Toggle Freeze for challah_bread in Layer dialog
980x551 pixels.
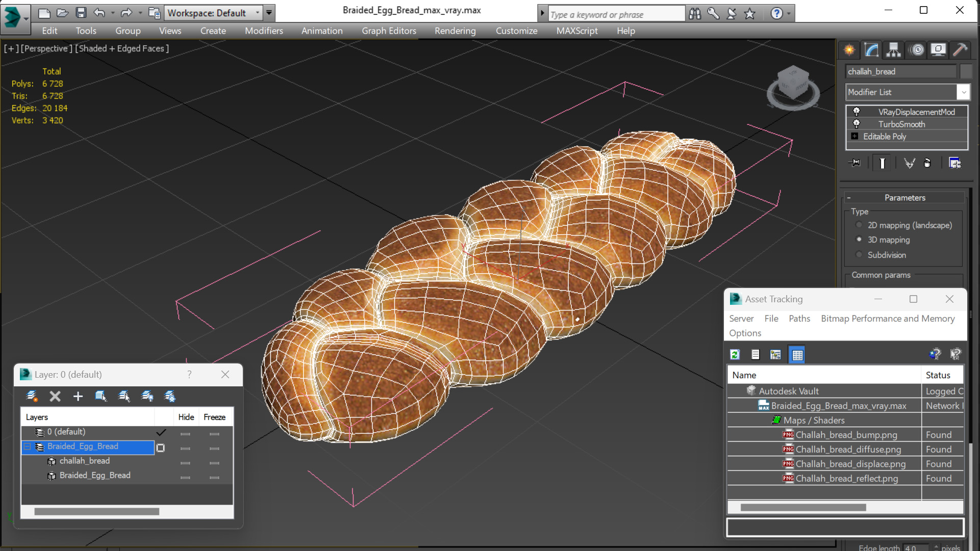pyautogui.click(x=214, y=463)
